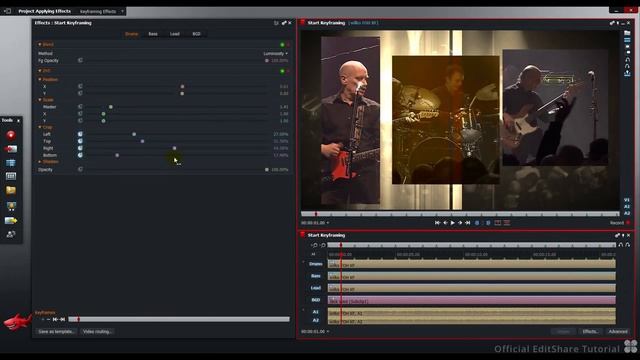Select the Lead tab in Effects panel

pos(175,34)
